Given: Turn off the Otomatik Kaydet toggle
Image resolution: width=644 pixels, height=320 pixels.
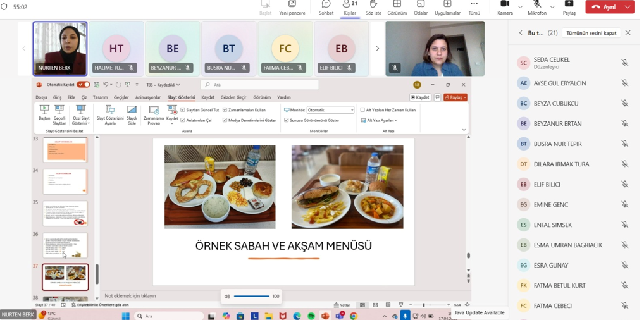Looking at the screenshot, I should tap(83, 85).
